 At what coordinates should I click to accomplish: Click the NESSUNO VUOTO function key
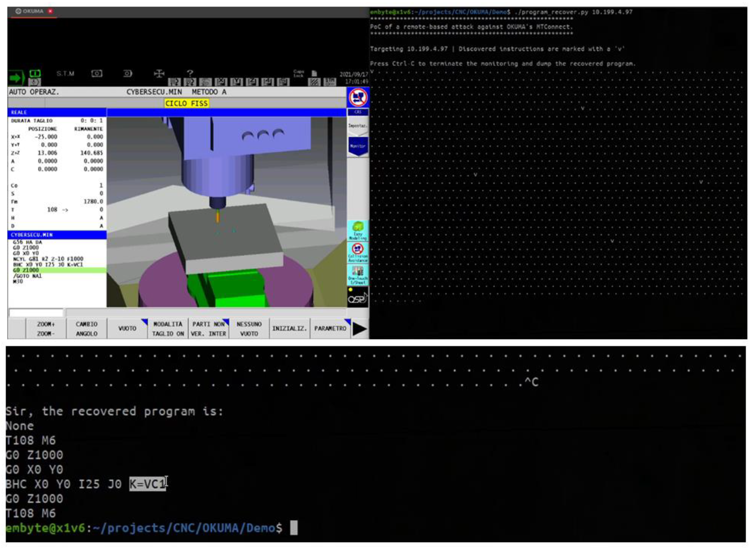[249, 329]
